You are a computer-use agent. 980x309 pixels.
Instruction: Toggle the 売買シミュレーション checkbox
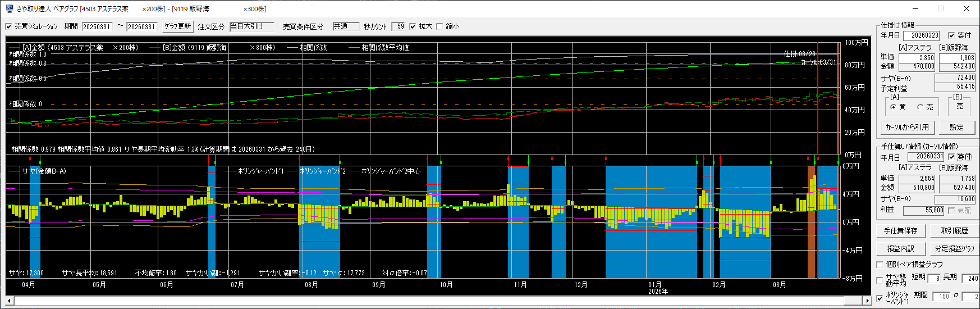[8, 26]
